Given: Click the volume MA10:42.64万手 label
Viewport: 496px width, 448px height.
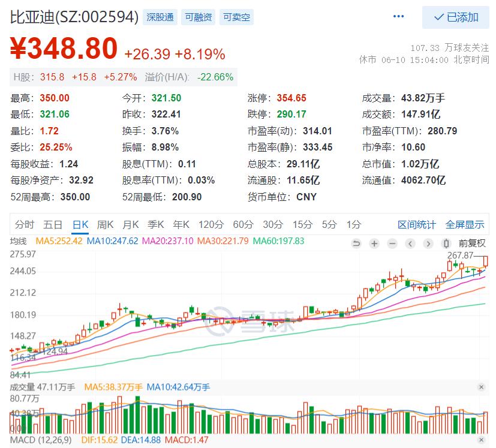Looking at the screenshot, I should [178, 387].
